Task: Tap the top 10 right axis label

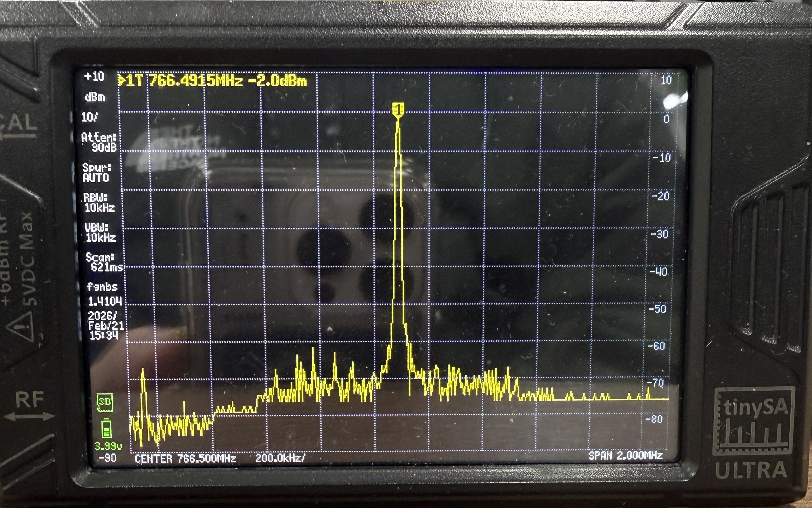Action: (666, 80)
